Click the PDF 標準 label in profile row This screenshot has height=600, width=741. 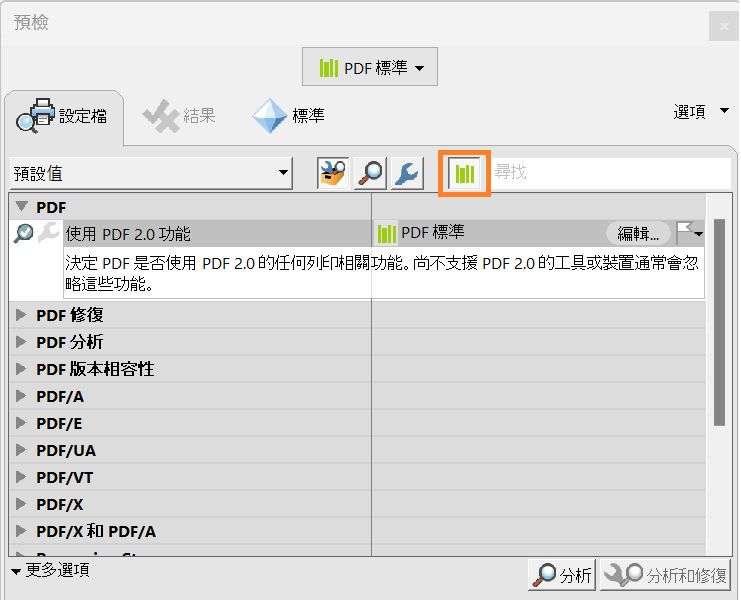pos(433,232)
